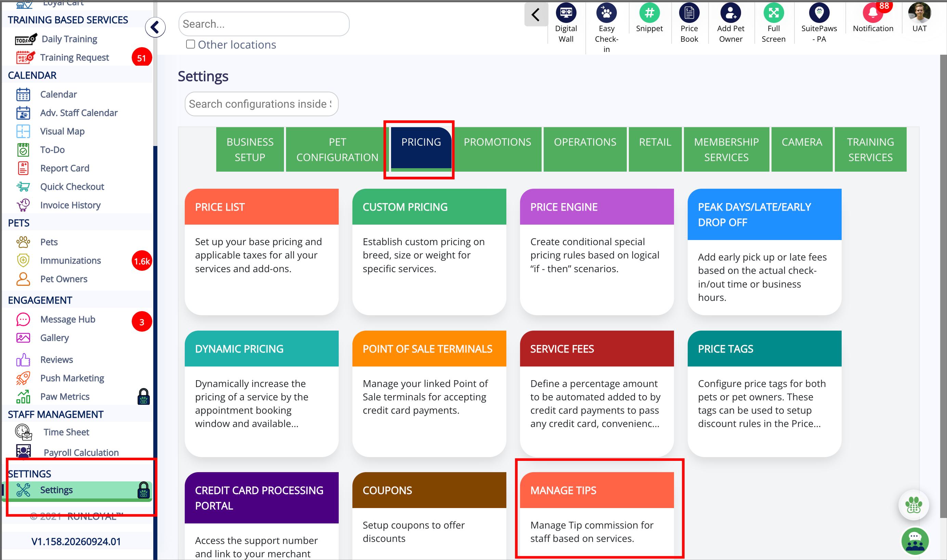Open the Manage Tips card
The image size is (947, 560).
click(597, 515)
